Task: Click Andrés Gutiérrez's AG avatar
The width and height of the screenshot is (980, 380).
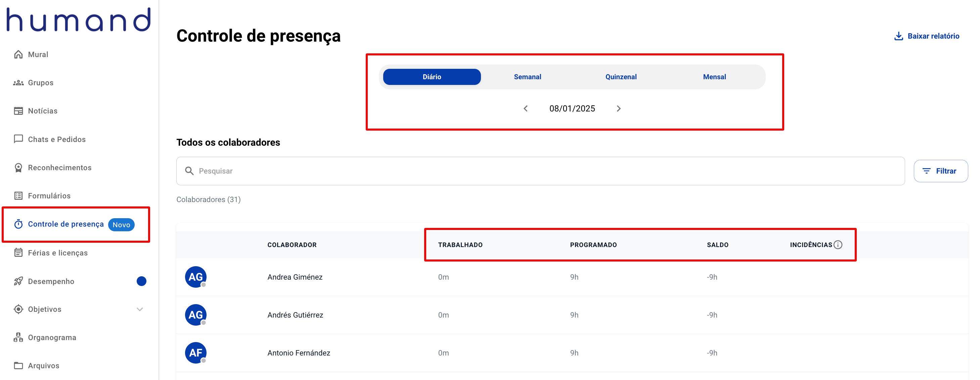Action: [x=195, y=315]
